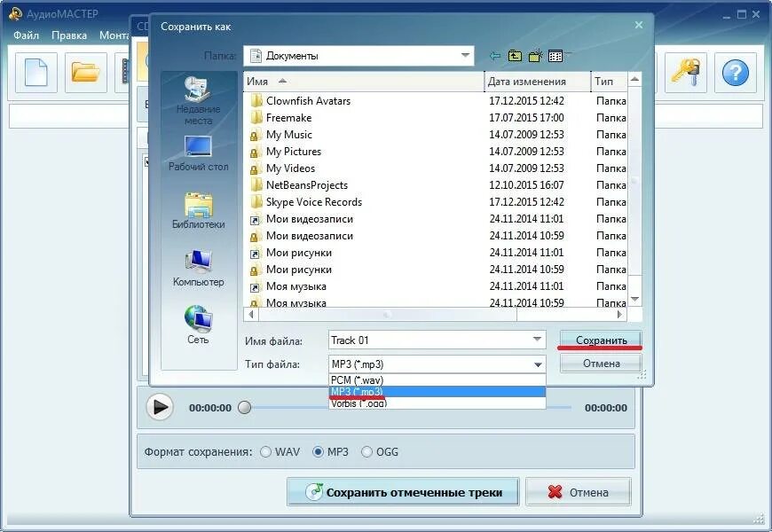Image resolution: width=772 pixels, height=532 pixels.
Task: Select Библиотеки in places sidebar
Action: coord(199,211)
